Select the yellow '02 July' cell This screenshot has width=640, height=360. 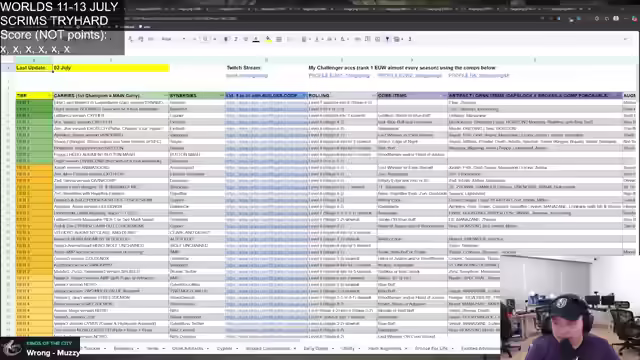(111, 68)
